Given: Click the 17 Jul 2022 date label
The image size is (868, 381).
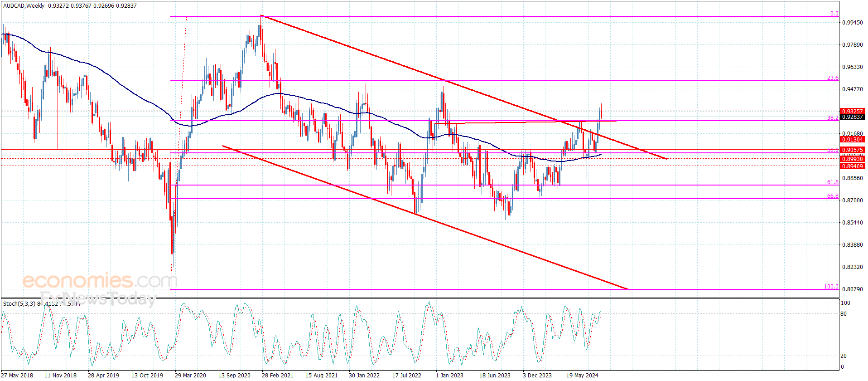Looking at the screenshot, I should click(x=407, y=375).
